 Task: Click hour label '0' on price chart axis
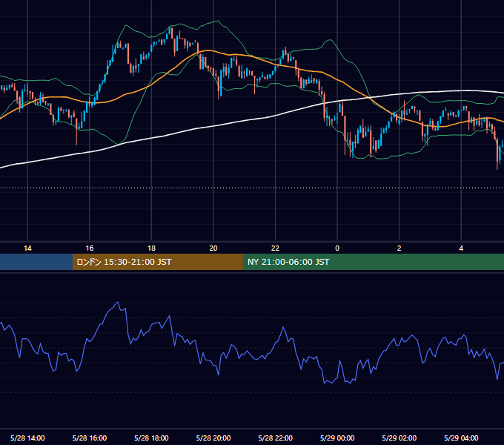[x=337, y=248]
